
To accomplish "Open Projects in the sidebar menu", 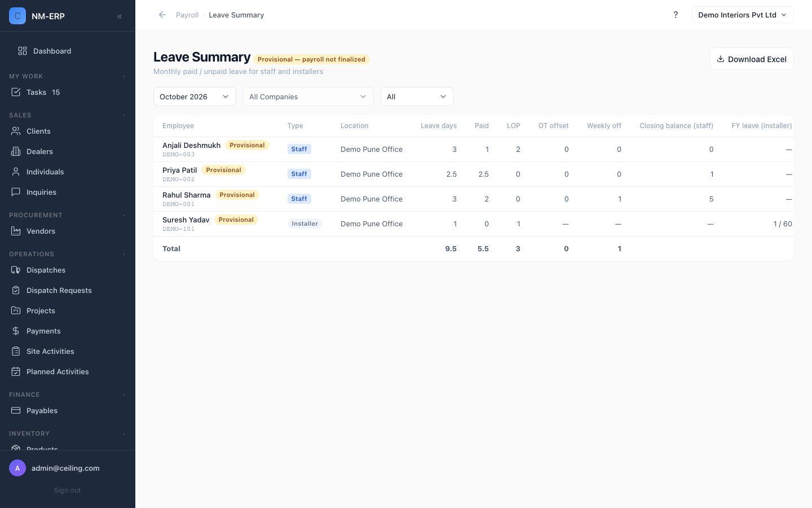I will click(68, 310).
